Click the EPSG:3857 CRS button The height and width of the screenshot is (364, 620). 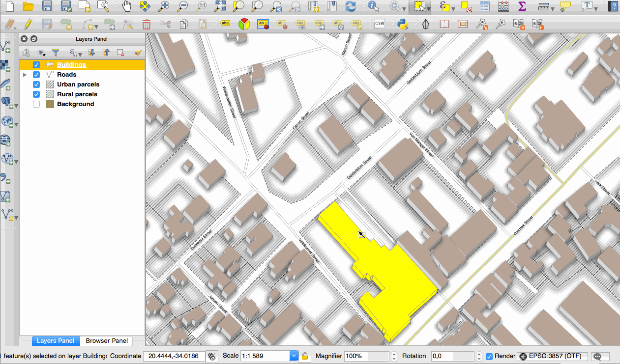(552, 356)
